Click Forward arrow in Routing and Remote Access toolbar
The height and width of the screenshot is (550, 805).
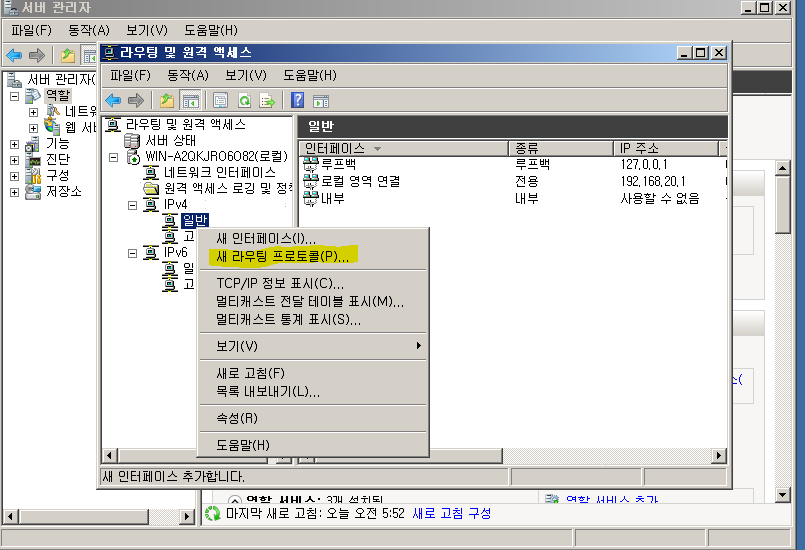click(x=136, y=100)
